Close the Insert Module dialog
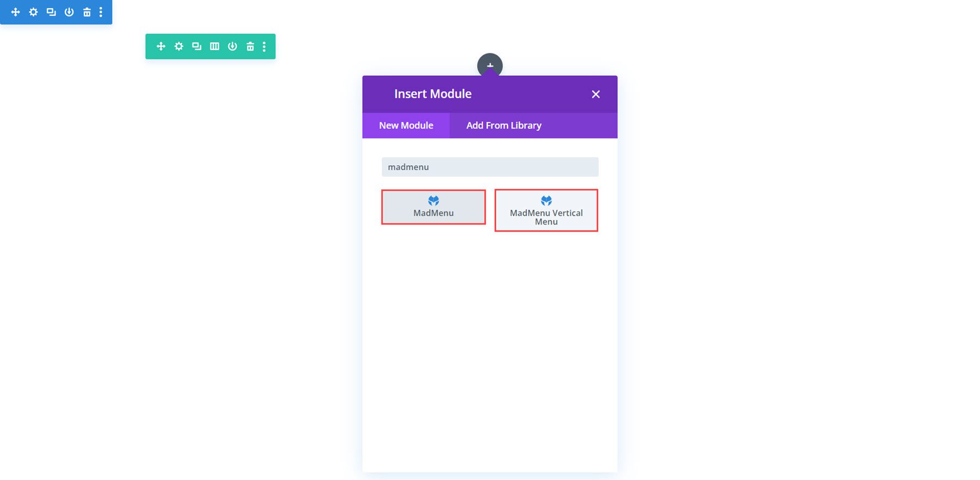Viewport: 980px width, 480px height. click(x=596, y=94)
